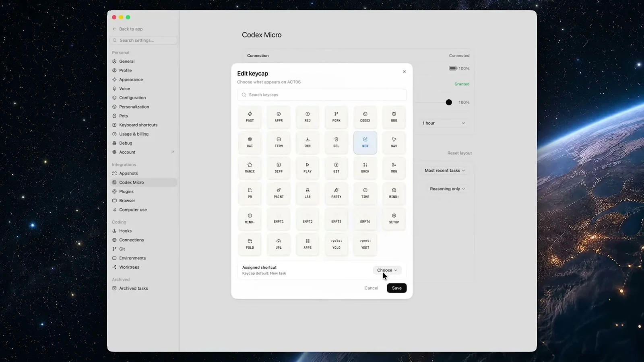Open the Most recent tasks dropdown

[x=445, y=171]
